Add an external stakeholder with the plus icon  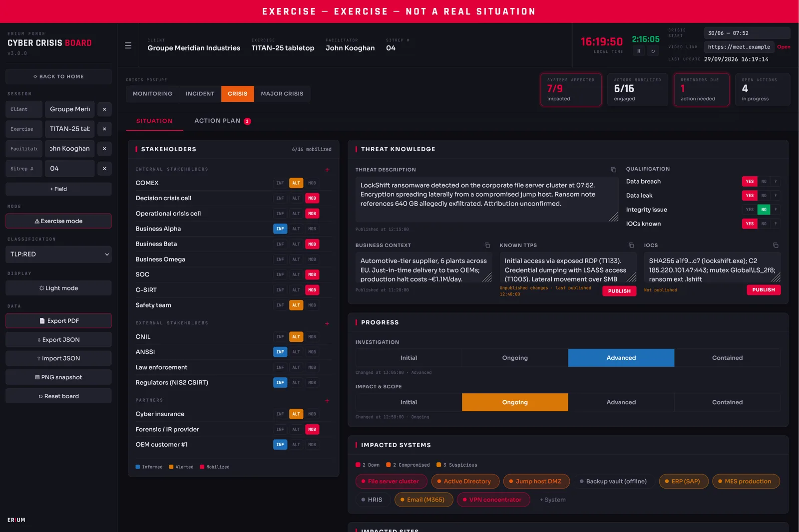pyautogui.click(x=327, y=323)
